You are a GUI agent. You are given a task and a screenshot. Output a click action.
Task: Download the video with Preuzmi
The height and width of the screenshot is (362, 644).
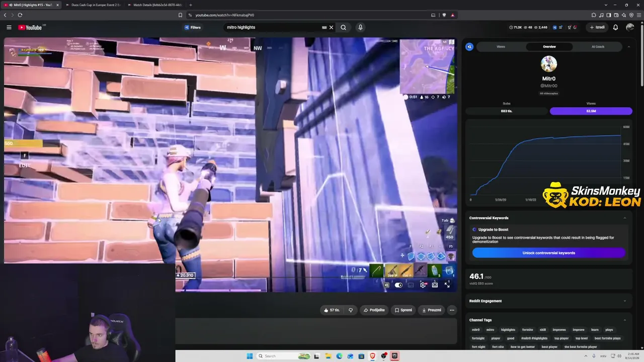coord(432,310)
